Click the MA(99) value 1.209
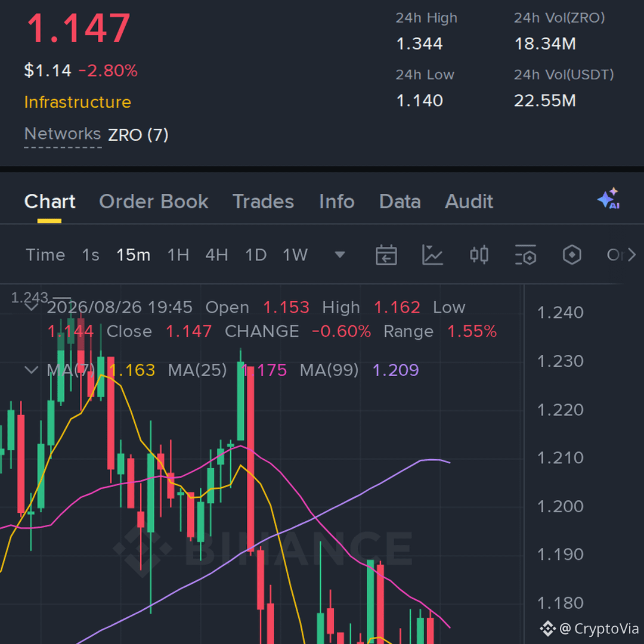 pyautogui.click(x=395, y=370)
